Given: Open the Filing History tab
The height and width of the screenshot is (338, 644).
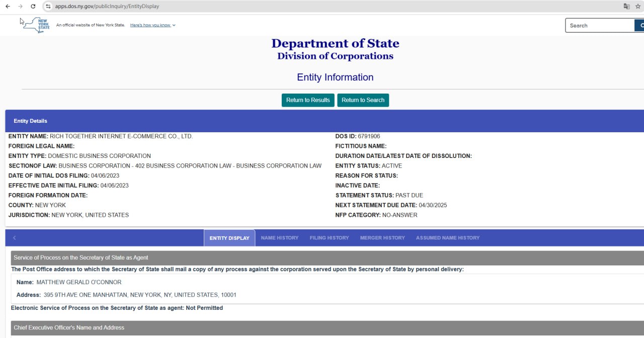Looking at the screenshot, I should pos(329,238).
